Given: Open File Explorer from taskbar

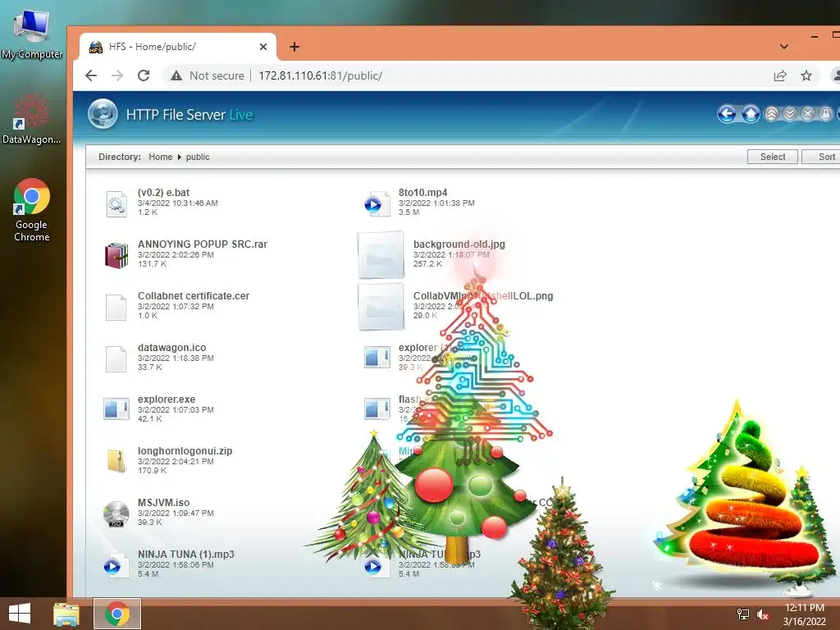Looking at the screenshot, I should 66,614.
